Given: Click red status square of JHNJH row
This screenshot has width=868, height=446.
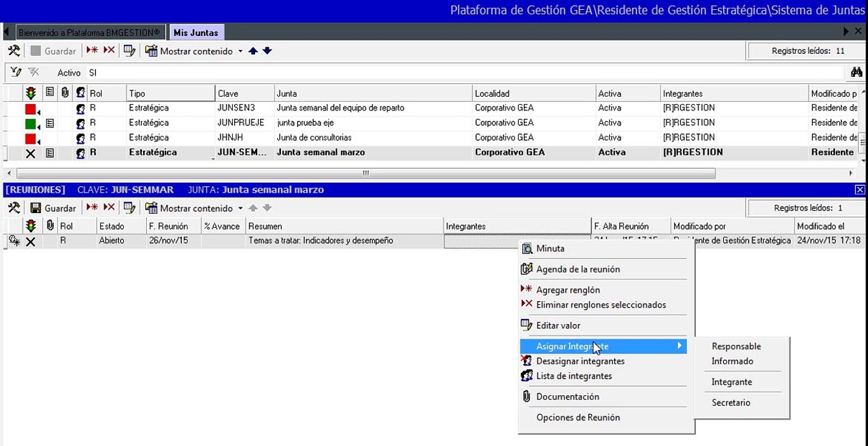Looking at the screenshot, I should 30,138.
